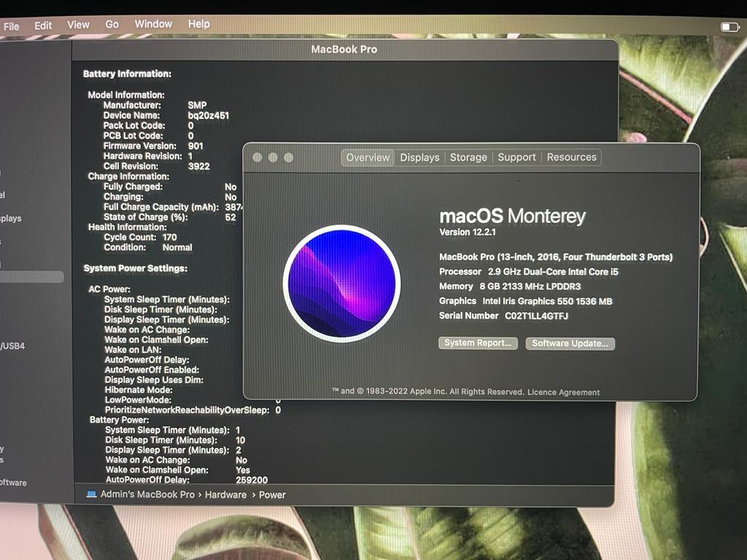Click PrioritizeNetworkReachabilityOverSleep row
The width and height of the screenshot is (747, 560).
193,410
